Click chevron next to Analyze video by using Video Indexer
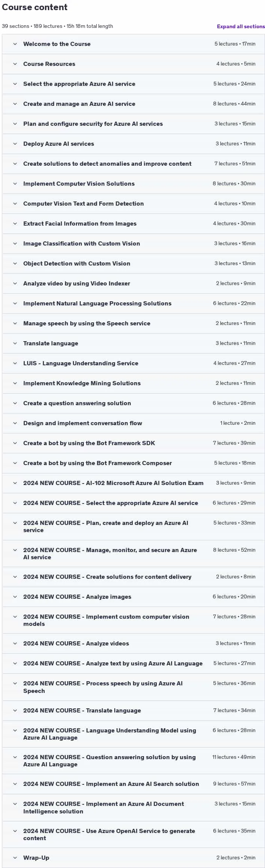Viewport: 265px width, 868px height. [x=15, y=284]
